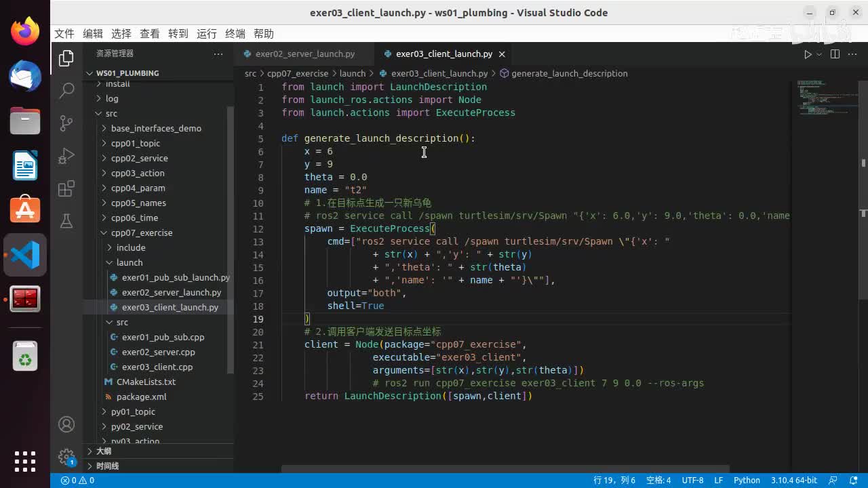
Task: Launch Firefox from the Ubuntu dock
Action: coord(25,31)
